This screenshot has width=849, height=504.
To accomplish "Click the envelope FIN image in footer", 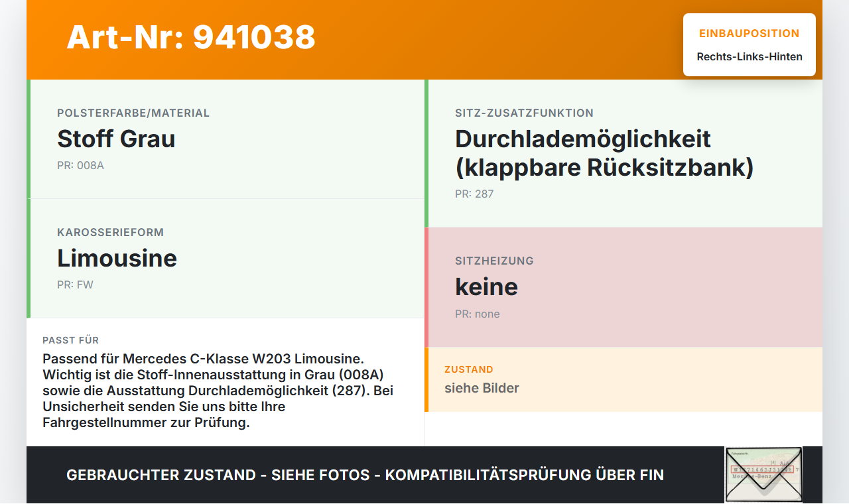I will coord(763,475).
